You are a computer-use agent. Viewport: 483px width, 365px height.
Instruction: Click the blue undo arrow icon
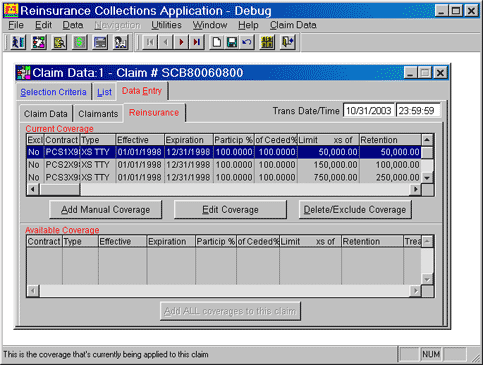247,42
